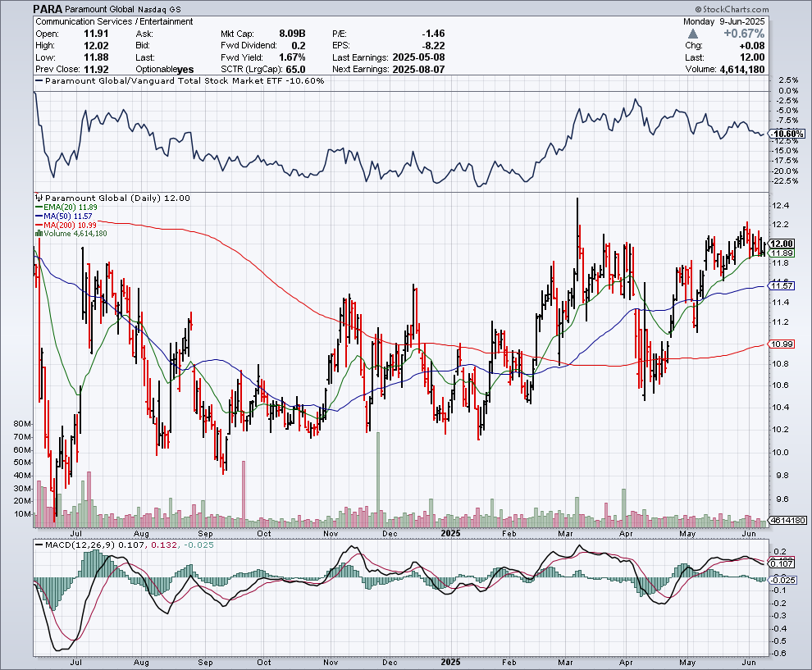The height and width of the screenshot is (670, 812).
Task: Click the Nasdaq GS exchange label
Action: [x=160, y=9]
